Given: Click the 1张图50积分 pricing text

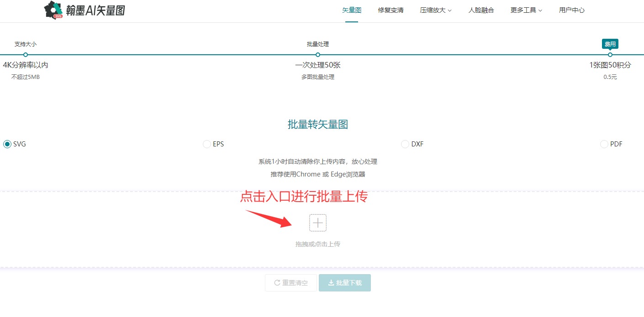Looking at the screenshot, I should (610, 65).
